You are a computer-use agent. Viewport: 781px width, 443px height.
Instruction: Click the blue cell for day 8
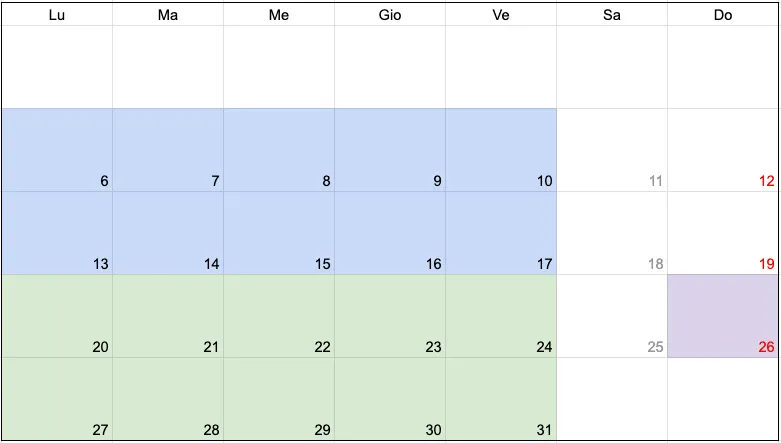coord(279,150)
